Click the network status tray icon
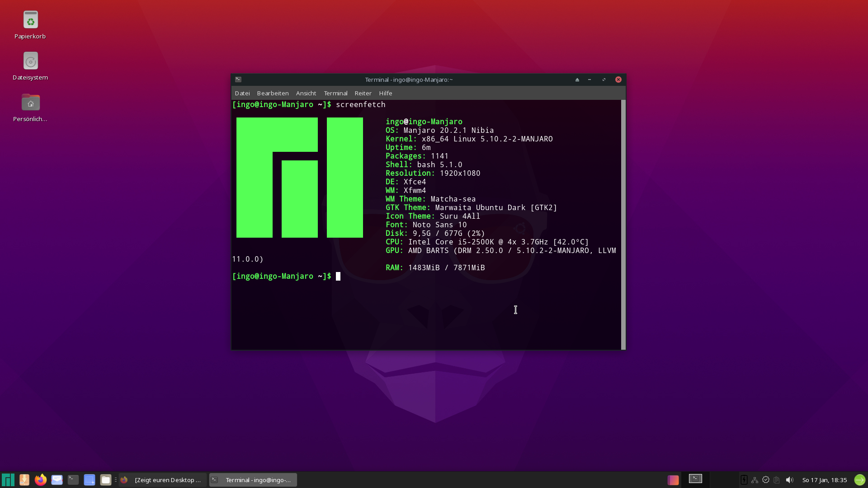The image size is (868, 488). (x=755, y=480)
